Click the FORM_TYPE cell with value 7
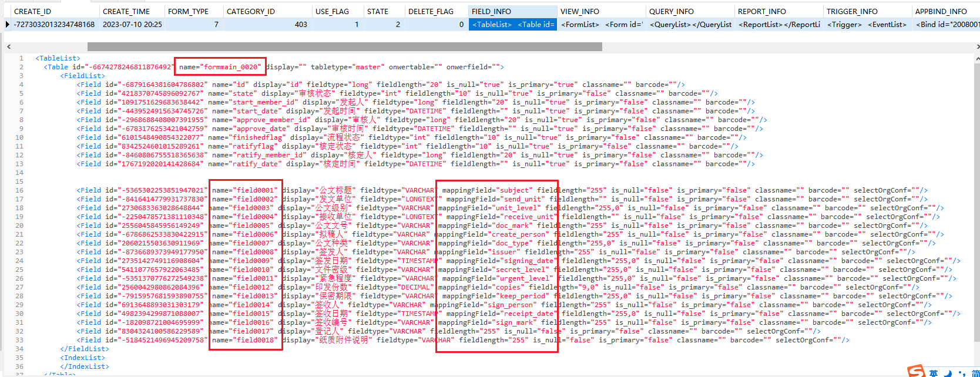Viewport: 980px width, 377px height. point(194,24)
